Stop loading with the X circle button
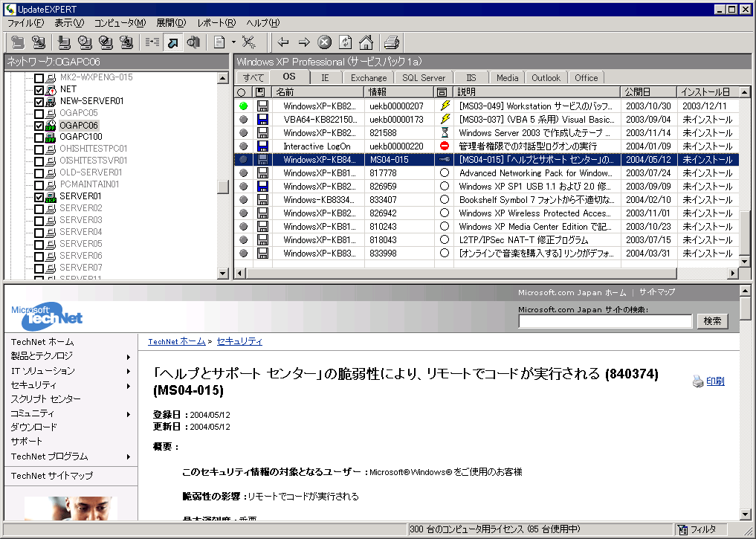Viewport: 756px width, 539px height. click(x=325, y=42)
